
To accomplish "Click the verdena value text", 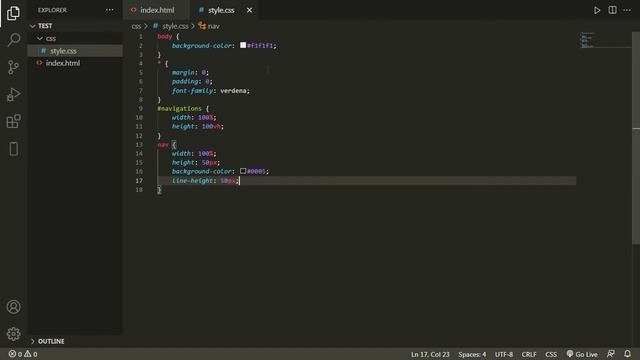I will [233, 91].
